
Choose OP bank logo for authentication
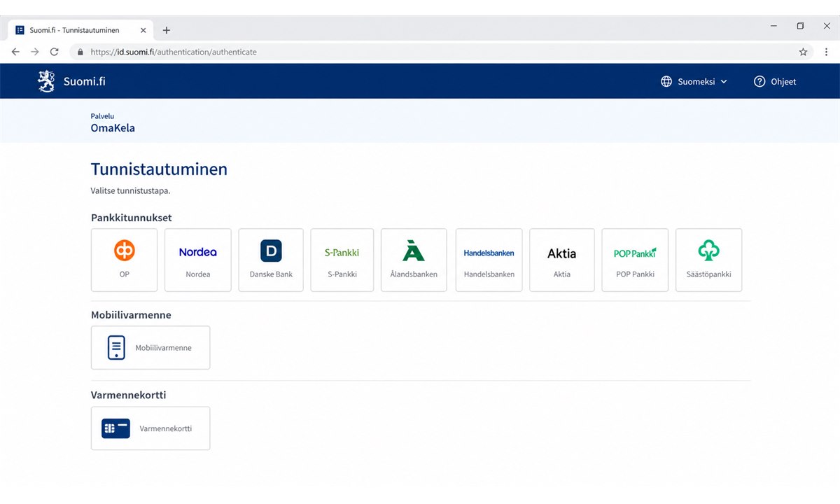click(125, 250)
